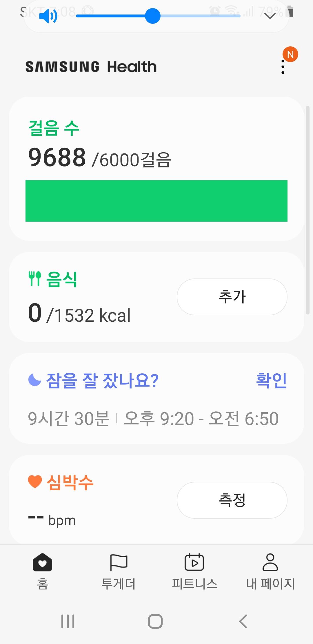Confirm sleep record with 확인
The image size is (313, 644).
271,380
